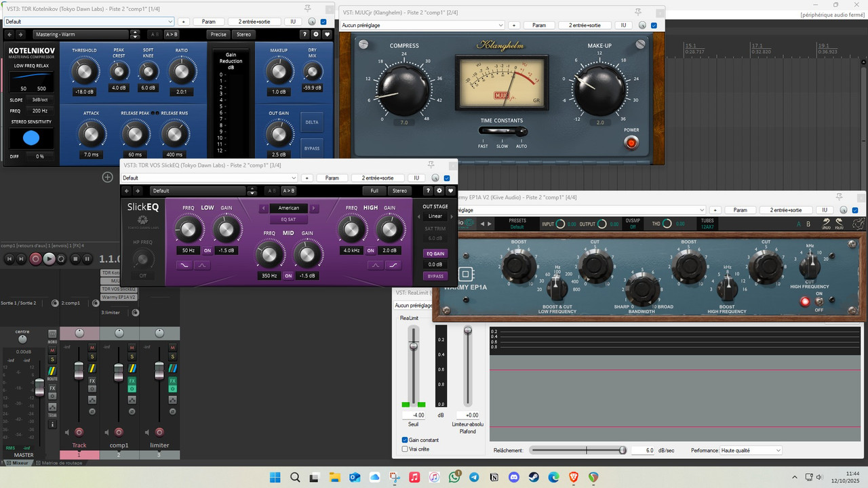Open SlickEQ American EQ model selector
Image resolution: width=868 pixels, height=488 pixels.
[x=289, y=208]
